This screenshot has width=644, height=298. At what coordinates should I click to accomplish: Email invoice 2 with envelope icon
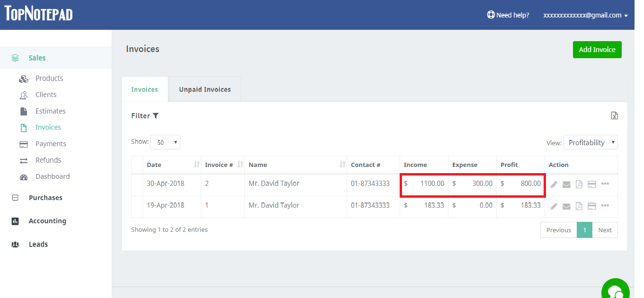click(x=566, y=184)
